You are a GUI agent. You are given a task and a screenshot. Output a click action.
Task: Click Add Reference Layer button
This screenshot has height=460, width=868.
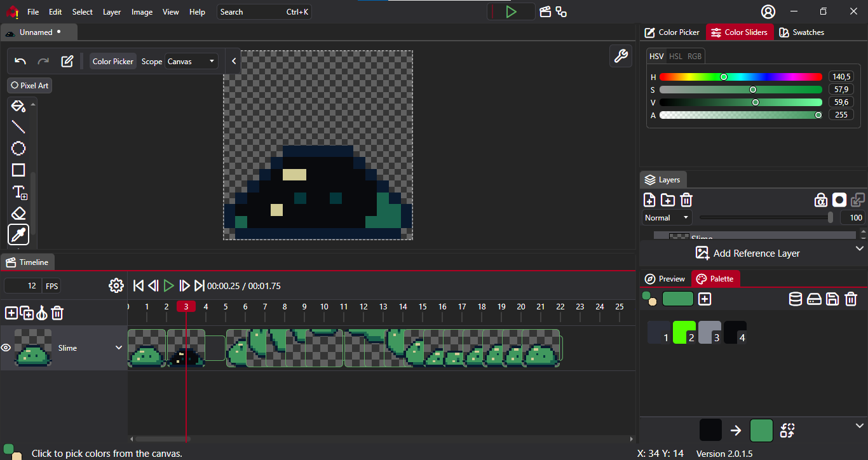click(x=747, y=253)
